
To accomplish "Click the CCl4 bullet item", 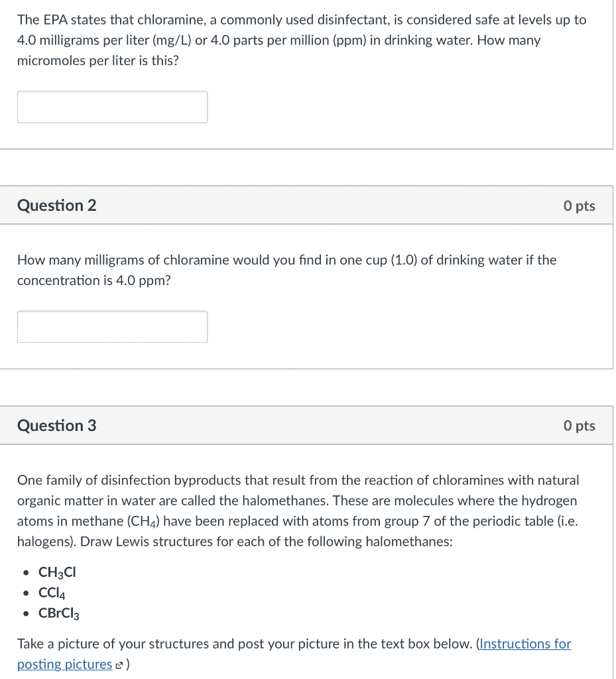I will click(52, 592).
